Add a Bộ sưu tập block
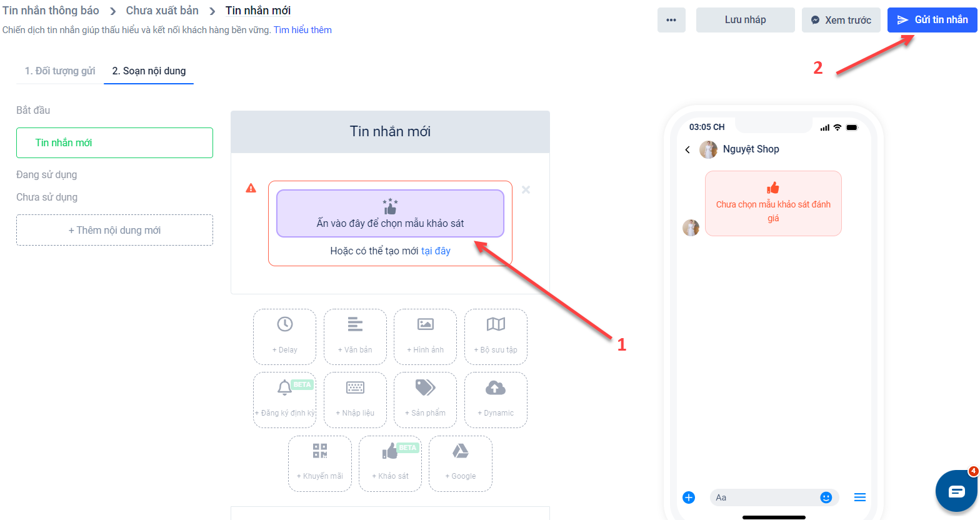 pyautogui.click(x=496, y=337)
